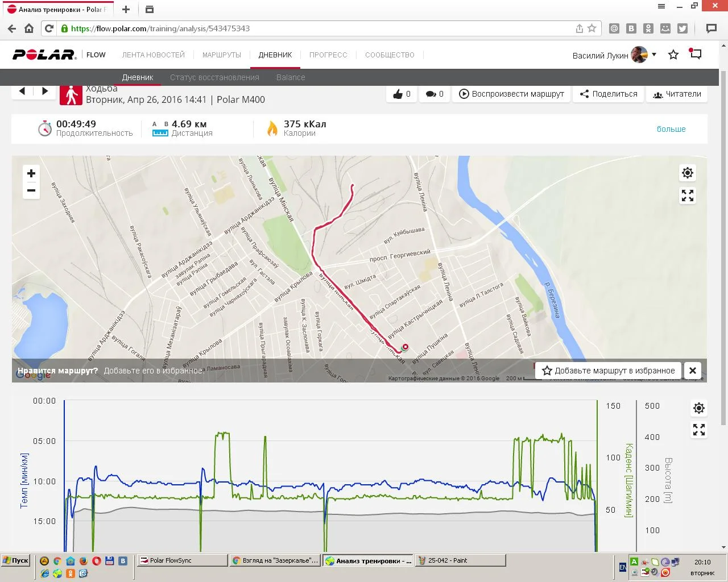Go to the previous training with left arrow
The image size is (728, 582).
click(22, 91)
